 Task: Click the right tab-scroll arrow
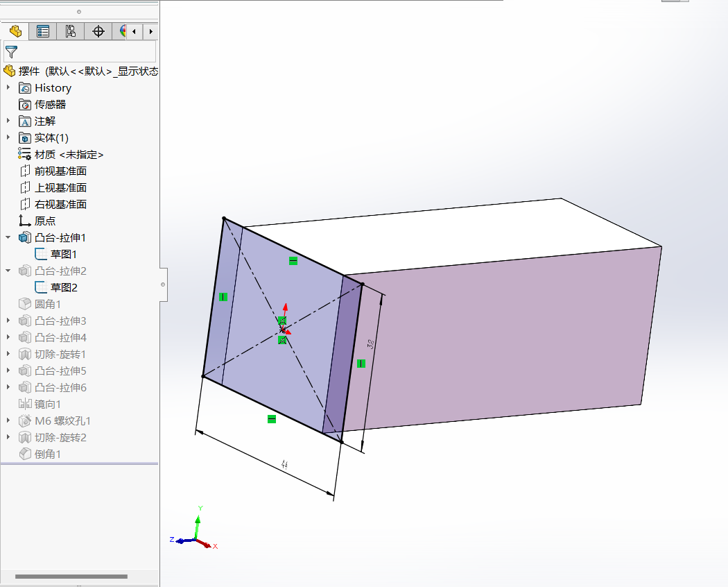click(x=150, y=32)
